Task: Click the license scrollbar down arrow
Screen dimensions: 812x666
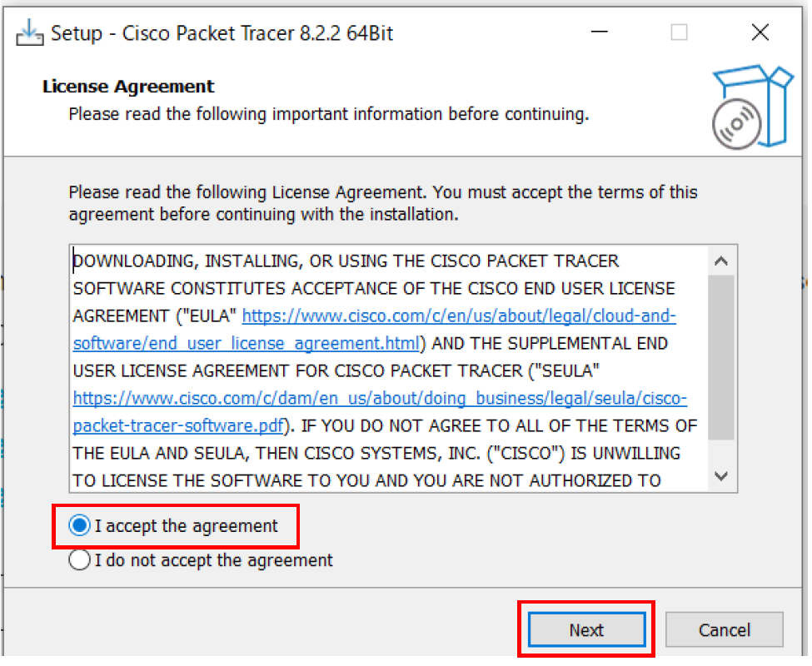Action: (x=721, y=477)
